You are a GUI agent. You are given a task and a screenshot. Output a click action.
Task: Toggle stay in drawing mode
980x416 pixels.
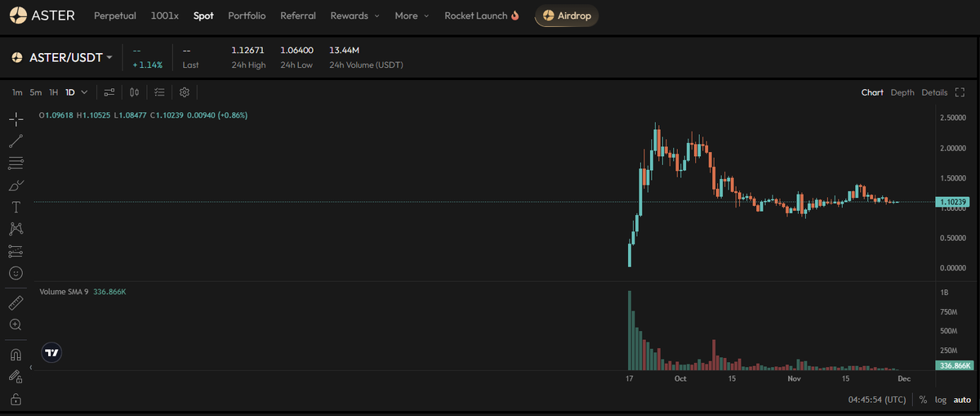tap(16, 377)
